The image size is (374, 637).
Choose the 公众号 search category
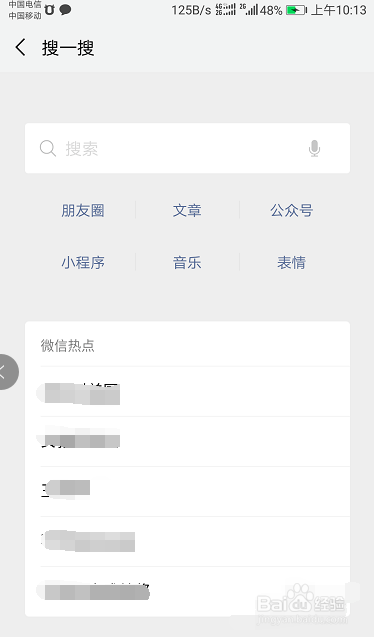point(292,210)
